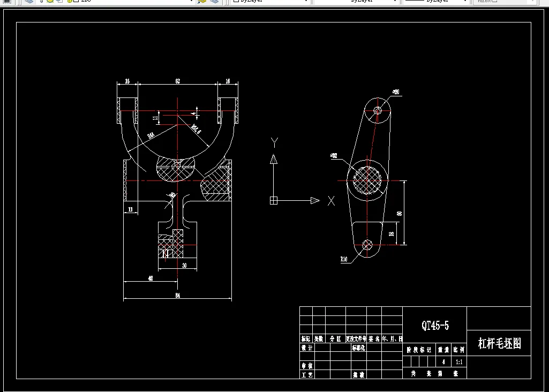Click the 比例 header cell
This screenshot has width=549, height=392.
(x=459, y=350)
